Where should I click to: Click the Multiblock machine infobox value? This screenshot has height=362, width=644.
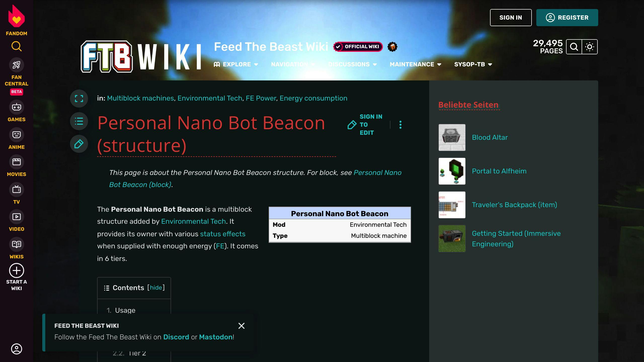pos(379,236)
